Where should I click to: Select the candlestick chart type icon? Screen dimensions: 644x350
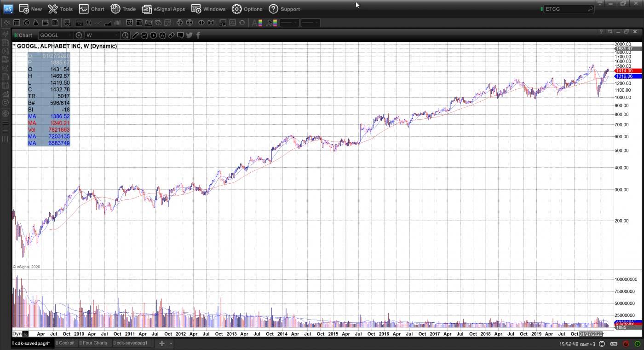pos(88,23)
